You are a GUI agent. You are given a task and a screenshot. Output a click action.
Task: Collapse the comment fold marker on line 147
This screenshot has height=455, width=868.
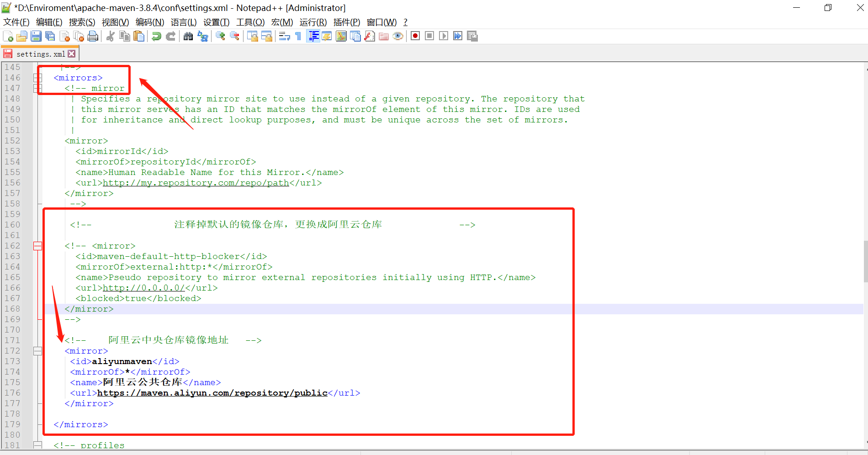click(37, 88)
